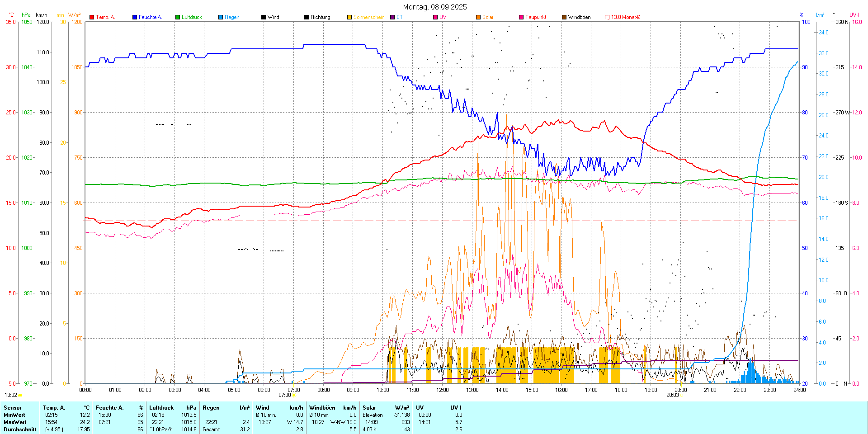This screenshot has height=434, width=868.
Task: Click the green Luftdruck legend square
Action: 178,17
